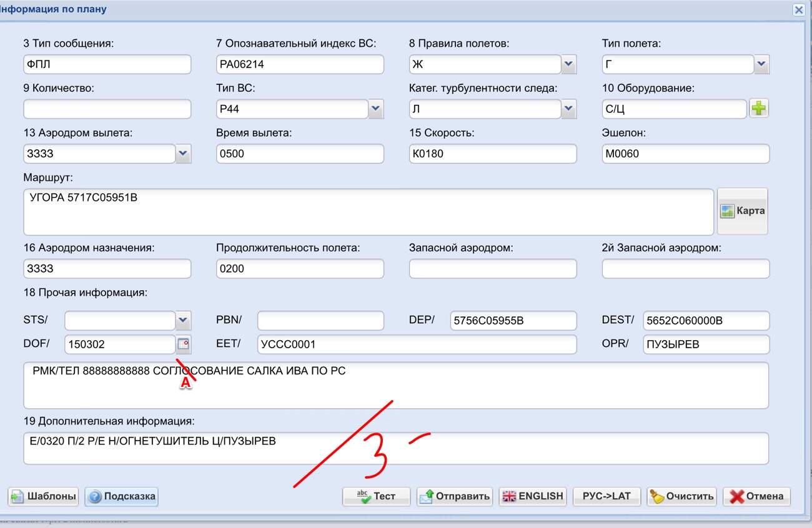Open the Карта map button
The height and width of the screenshot is (528, 812).
pos(742,211)
